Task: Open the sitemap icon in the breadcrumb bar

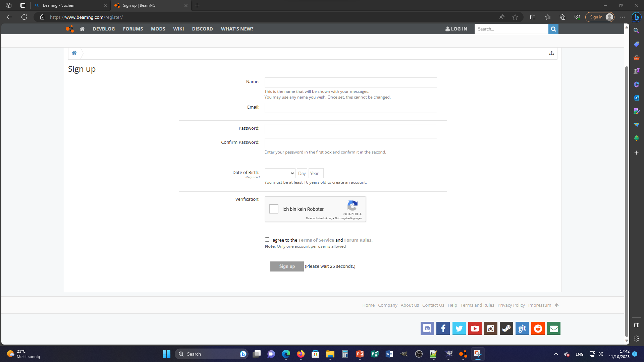Action: pos(551,53)
